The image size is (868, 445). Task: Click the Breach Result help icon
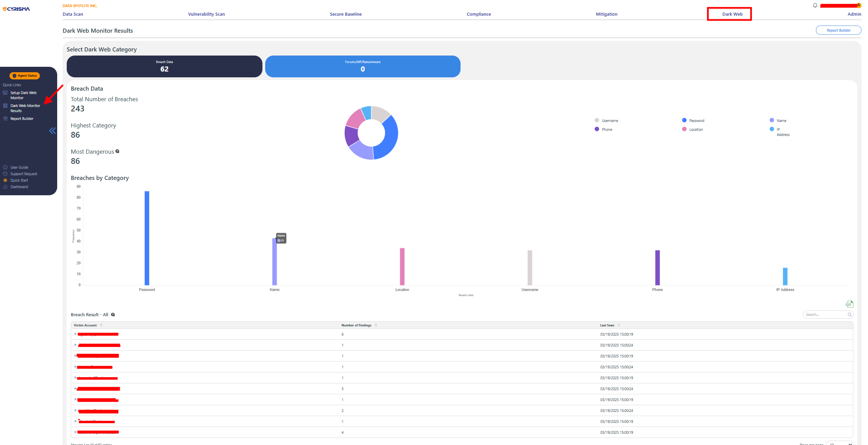113,314
